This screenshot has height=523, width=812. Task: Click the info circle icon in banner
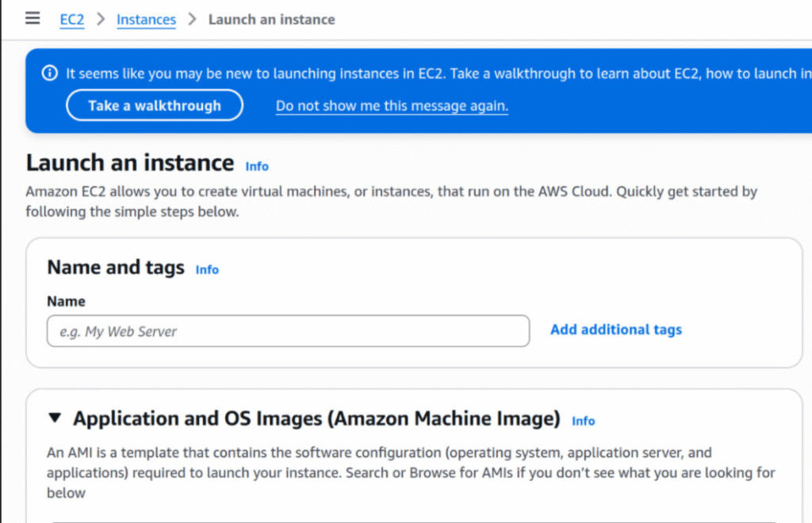[50, 73]
